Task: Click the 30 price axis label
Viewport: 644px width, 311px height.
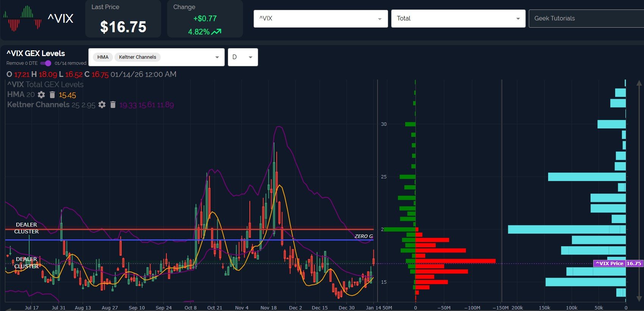Action: (384, 124)
